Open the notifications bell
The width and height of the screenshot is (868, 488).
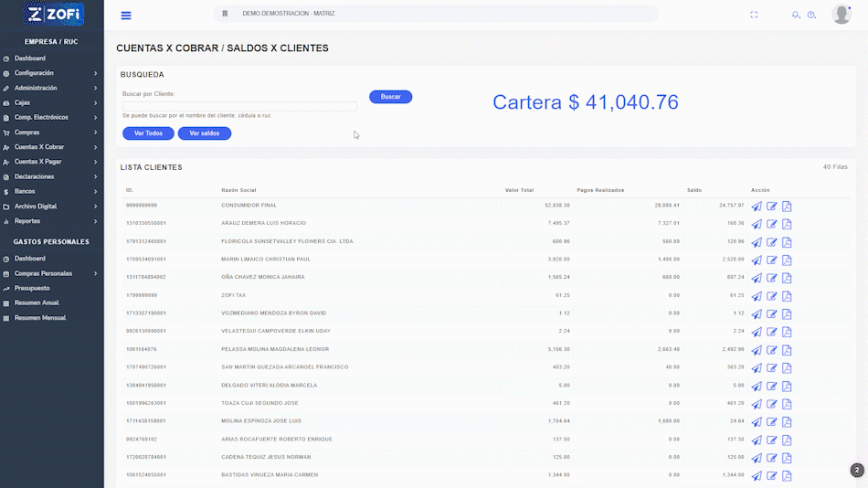pos(795,15)
